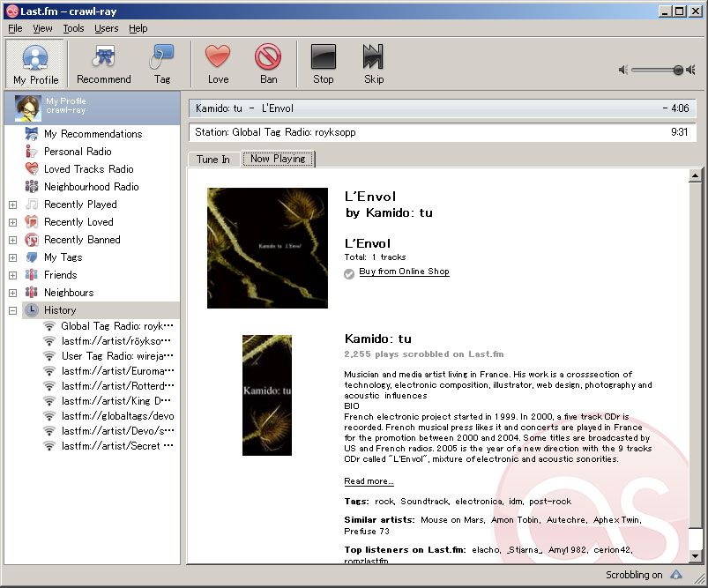
Task: Expand the My Tags node
Action: point(12,257)
